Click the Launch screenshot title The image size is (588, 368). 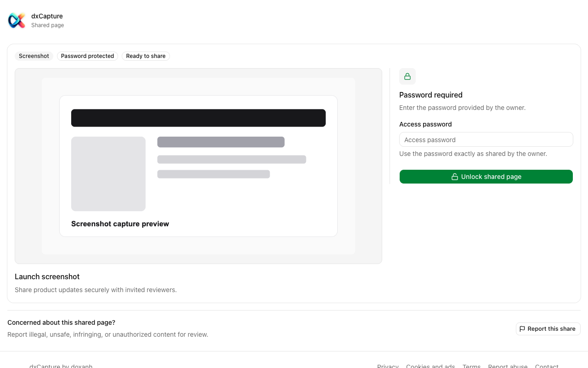(47, 276)
